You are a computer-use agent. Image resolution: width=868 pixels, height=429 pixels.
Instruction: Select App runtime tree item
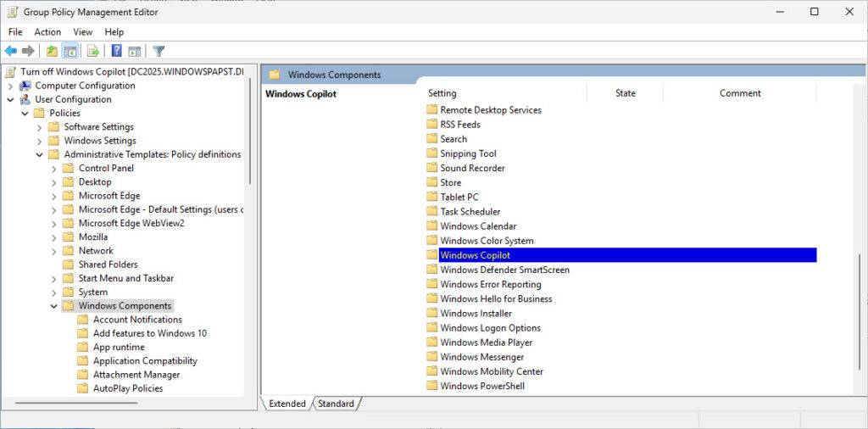click(119, 347)
